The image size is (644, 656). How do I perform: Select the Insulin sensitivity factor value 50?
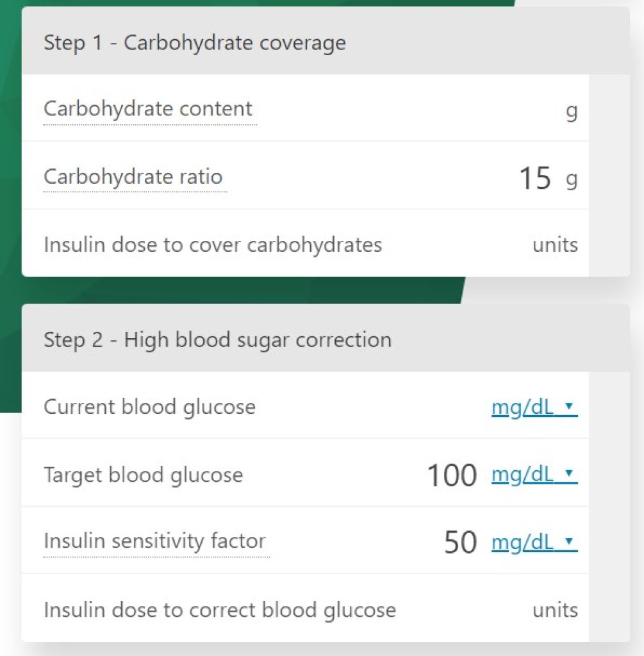(x=460, y=543)
